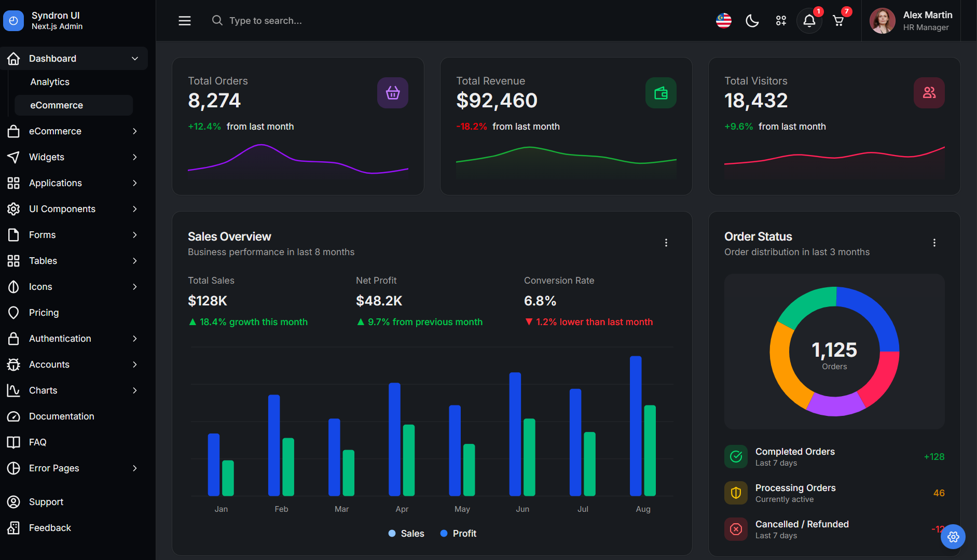Open the apps grid shortcut icon
977x560 pixels.
pyautogui.click(x=781, y=21)
